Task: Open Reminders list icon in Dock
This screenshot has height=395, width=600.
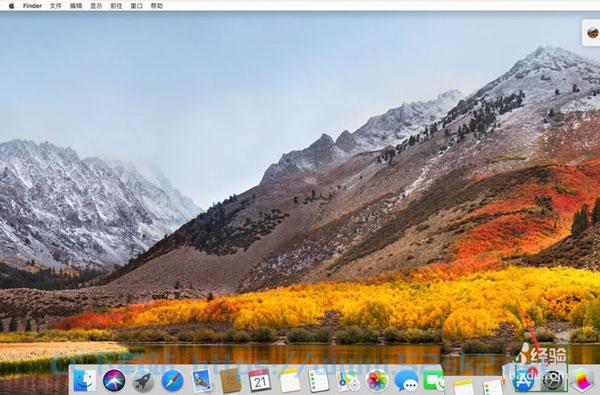Action: [319, 380]
